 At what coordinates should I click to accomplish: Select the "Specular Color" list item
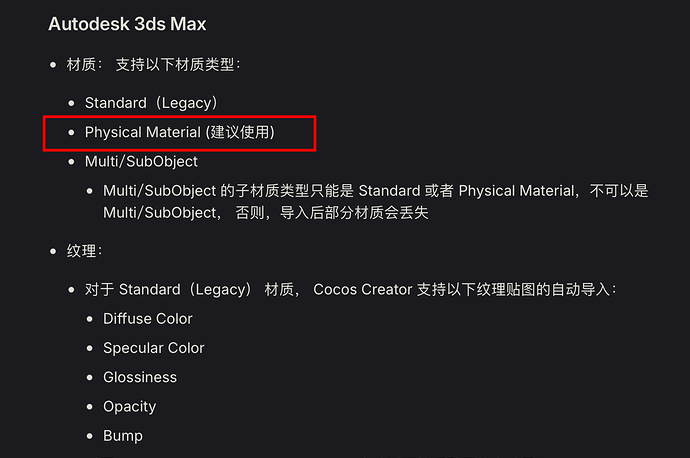(153, 348)
